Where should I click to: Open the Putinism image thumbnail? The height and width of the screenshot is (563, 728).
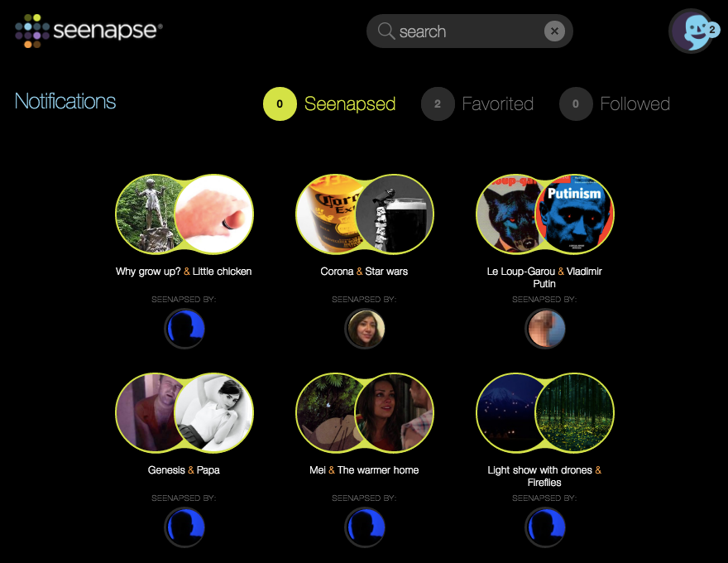click(574, 214)
